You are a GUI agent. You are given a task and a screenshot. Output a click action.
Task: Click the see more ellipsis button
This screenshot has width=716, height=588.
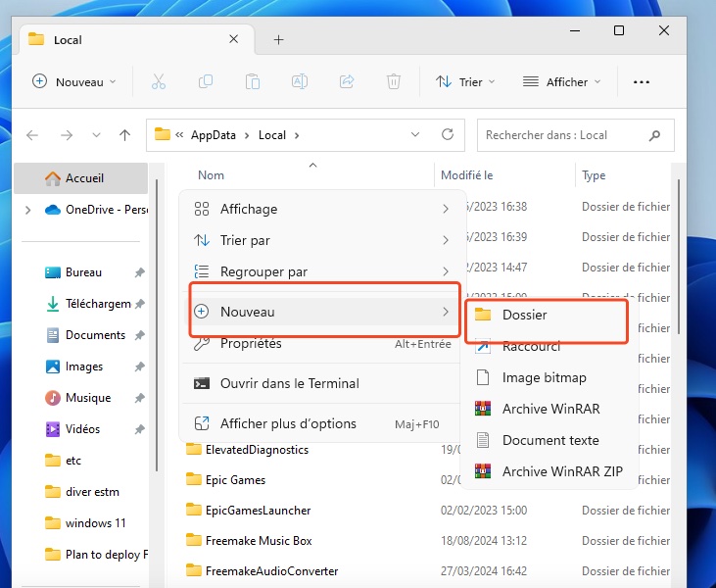pos(642,82)
